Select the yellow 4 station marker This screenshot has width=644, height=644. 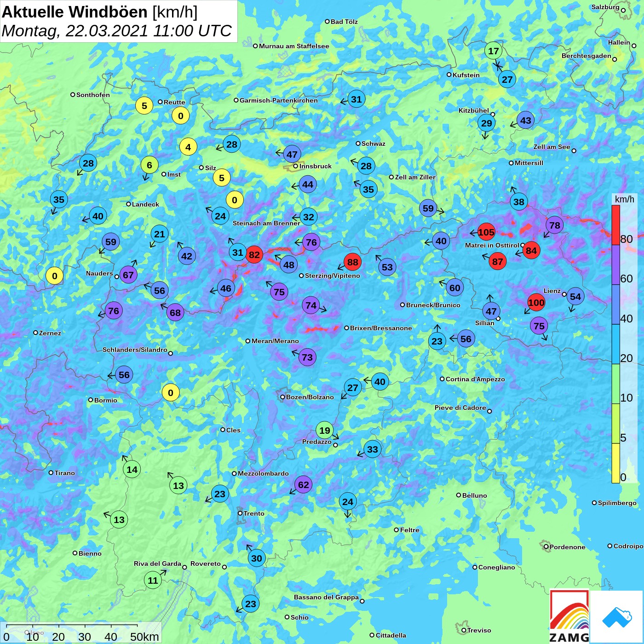coord(188,147)
